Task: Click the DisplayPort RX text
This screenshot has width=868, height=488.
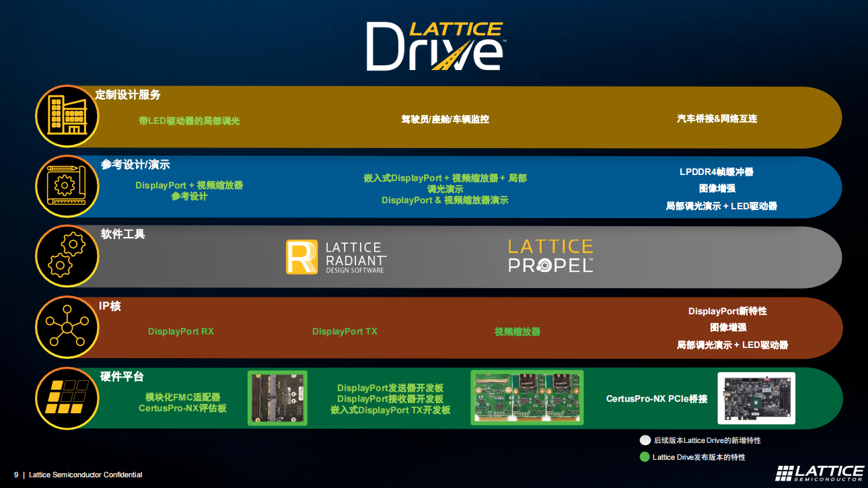Action: pos(181,331)
